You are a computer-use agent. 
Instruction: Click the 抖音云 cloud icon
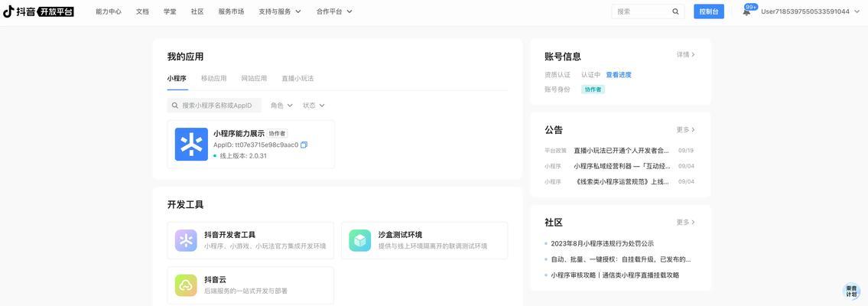pos(186,285)
